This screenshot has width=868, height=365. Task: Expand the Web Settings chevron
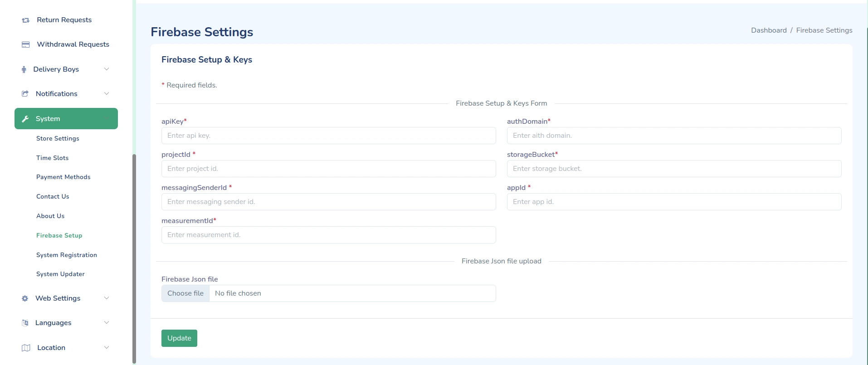[107, 298]
